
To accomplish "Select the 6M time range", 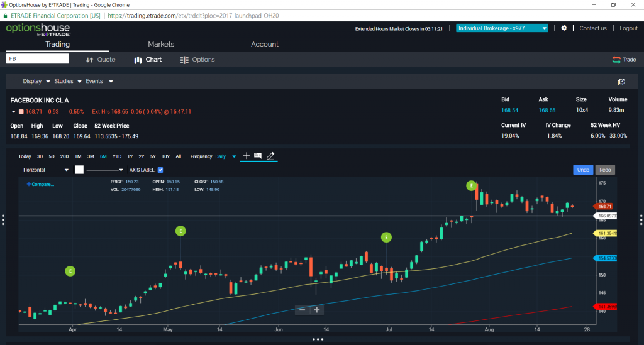I will 103,156.
